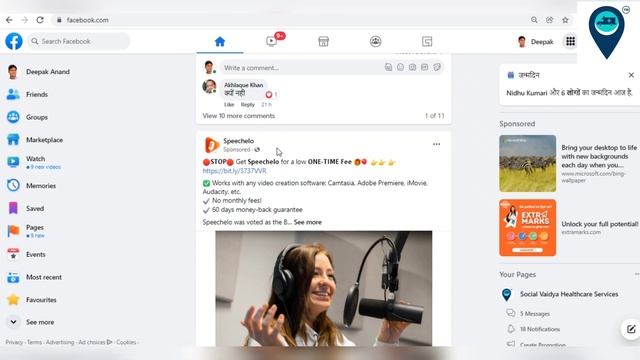640x360 pixels.
Task: Close the birthday notification card
Action: pos(631,75)
